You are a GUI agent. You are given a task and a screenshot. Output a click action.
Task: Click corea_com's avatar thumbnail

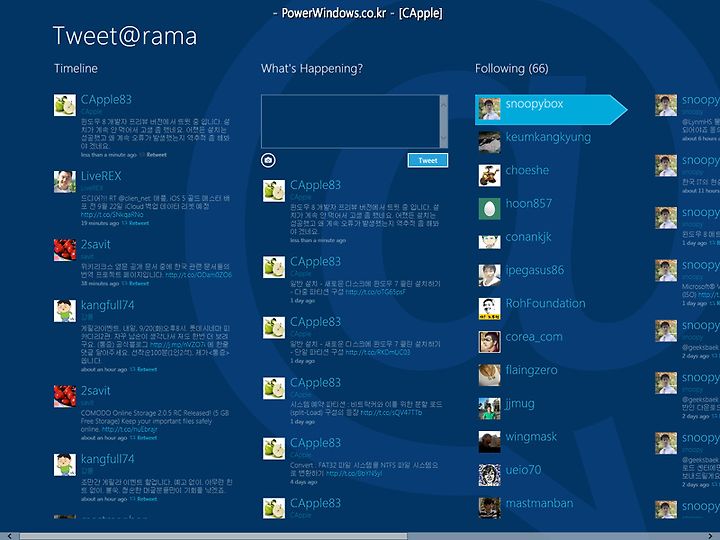tap(489, 342)
